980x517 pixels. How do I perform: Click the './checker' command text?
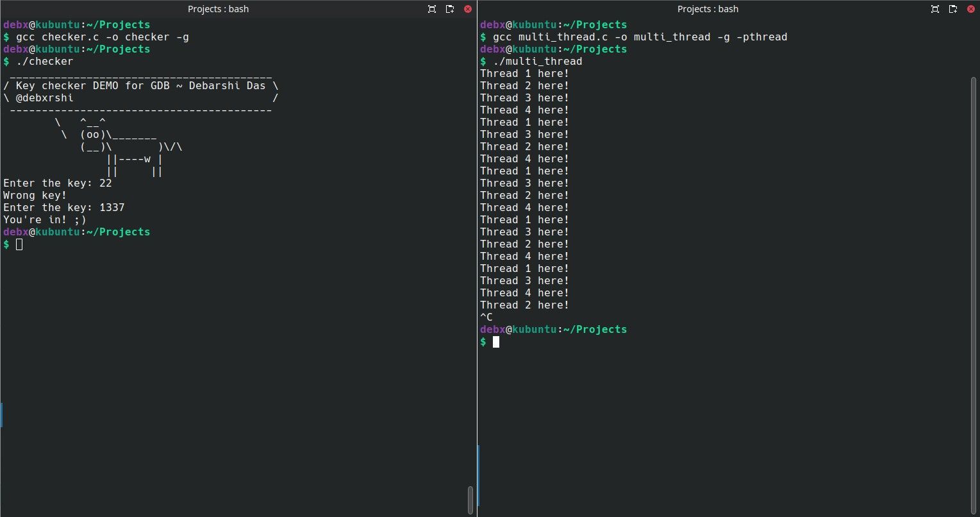[45, 61]
